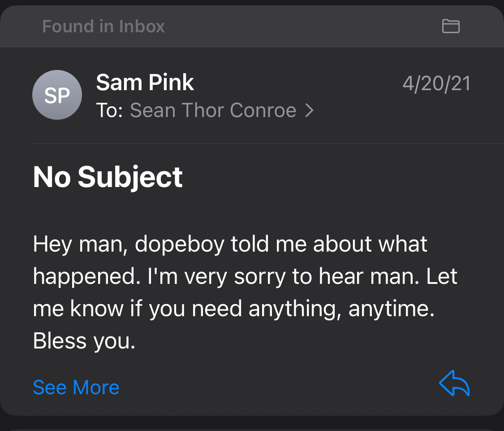Select the Found in Inbox header label

[x=103, y=26]
